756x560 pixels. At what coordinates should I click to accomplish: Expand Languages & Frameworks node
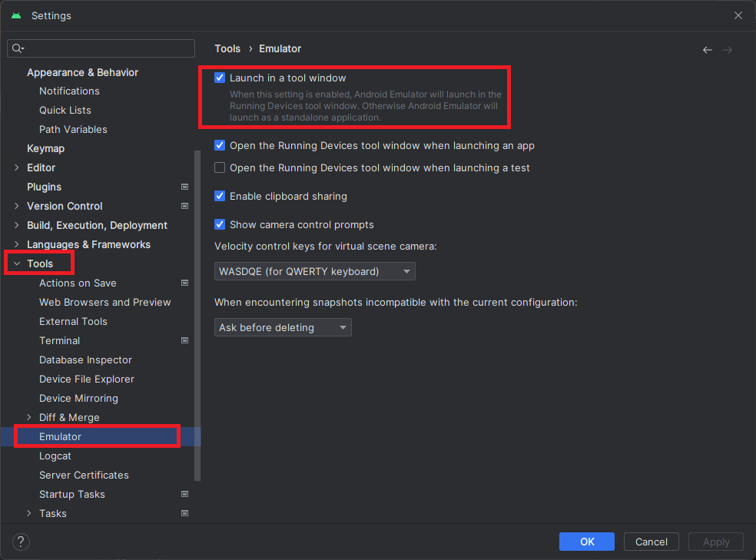click(17, 244)
